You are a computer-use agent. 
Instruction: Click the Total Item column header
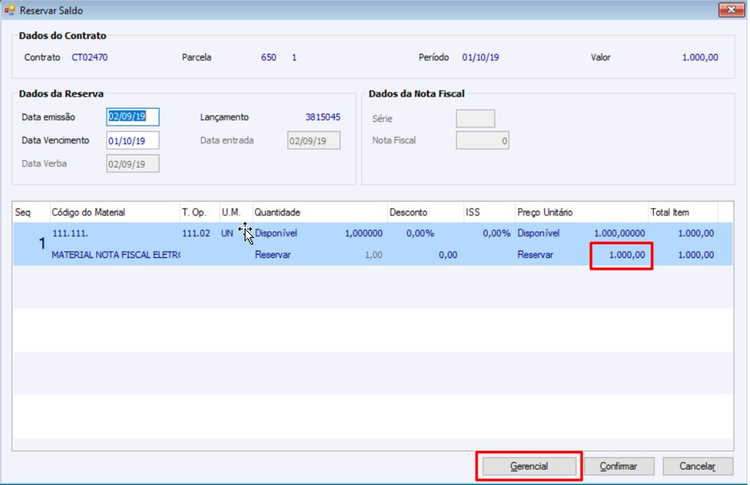click(670, 212)
